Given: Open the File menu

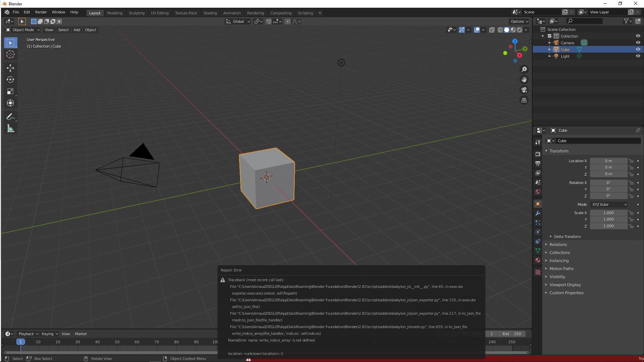Looking at the screenshot, I should tap(16, 12).
